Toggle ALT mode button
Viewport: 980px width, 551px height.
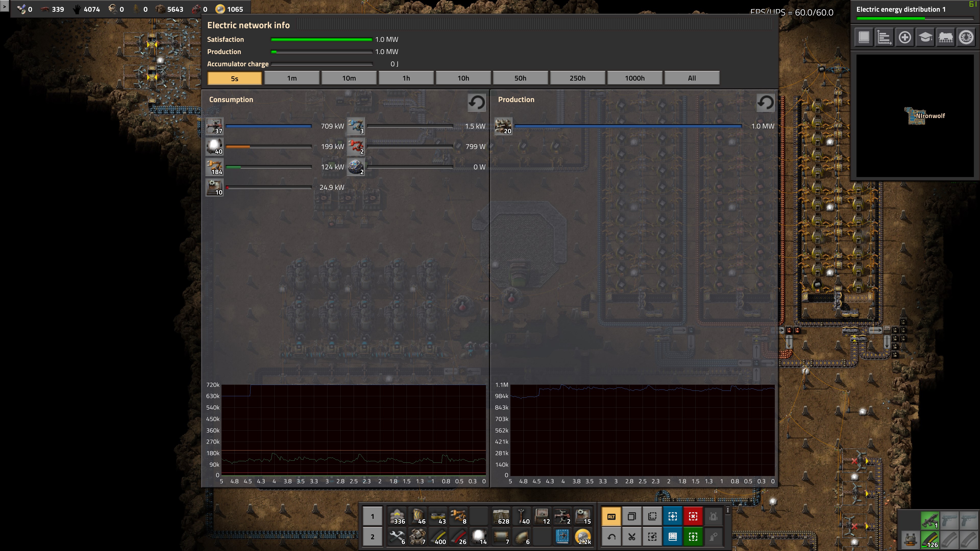(611, 516)
